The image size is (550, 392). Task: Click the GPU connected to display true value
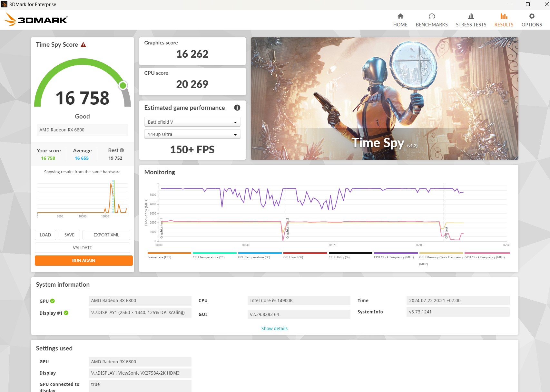(x=140, y=386)
